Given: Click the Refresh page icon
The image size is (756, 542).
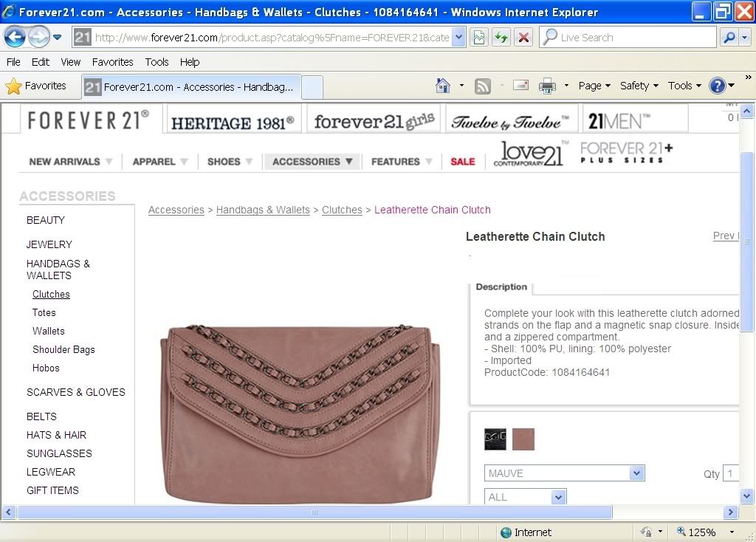Looking at the screenshot, I should pos(501,37).
